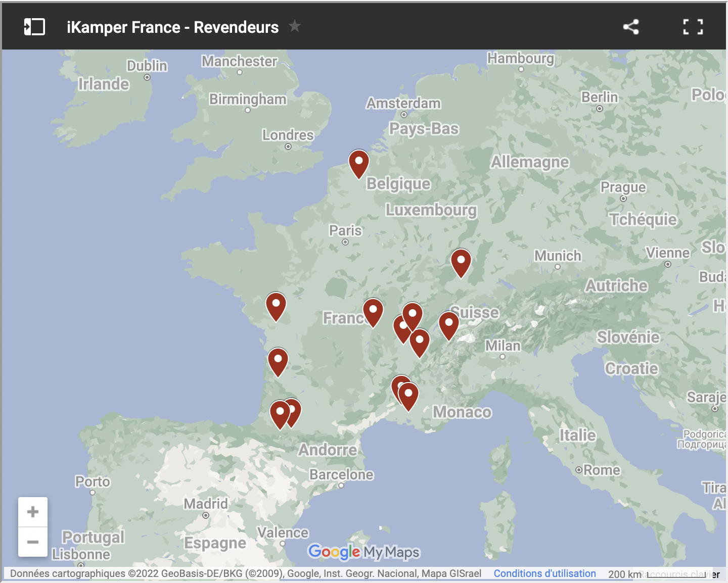Zoom in with the plus button
This screenshot has width=728, height=583.
33,512
